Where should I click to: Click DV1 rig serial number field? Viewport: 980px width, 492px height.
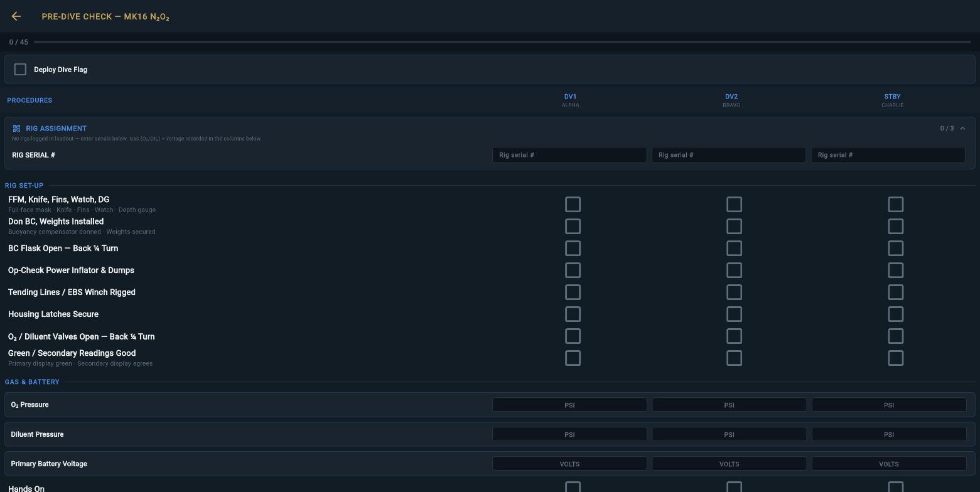pyautogui.click(x=569, y=155)
